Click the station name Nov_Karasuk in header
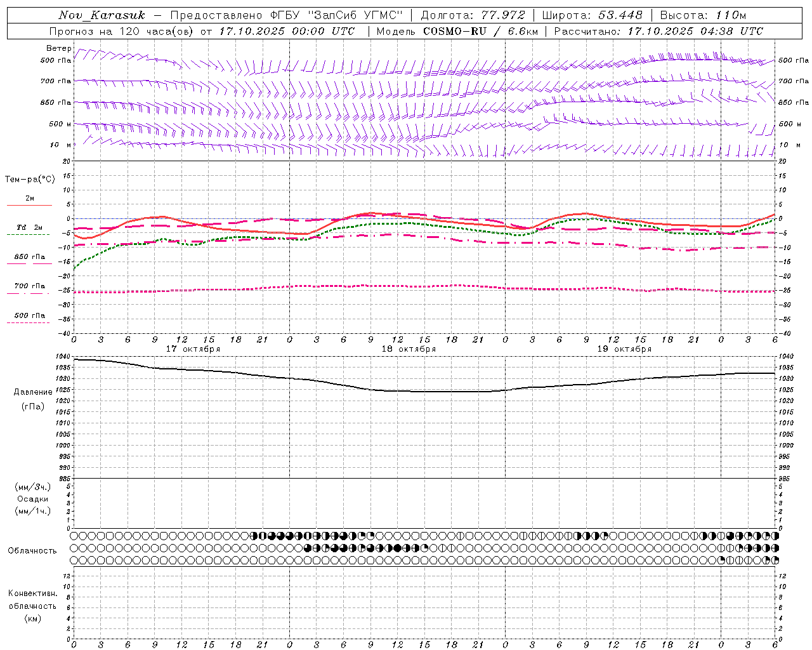The height and width of the screenshot is (650, 812). pyautogui.click(x=101, y=15)
